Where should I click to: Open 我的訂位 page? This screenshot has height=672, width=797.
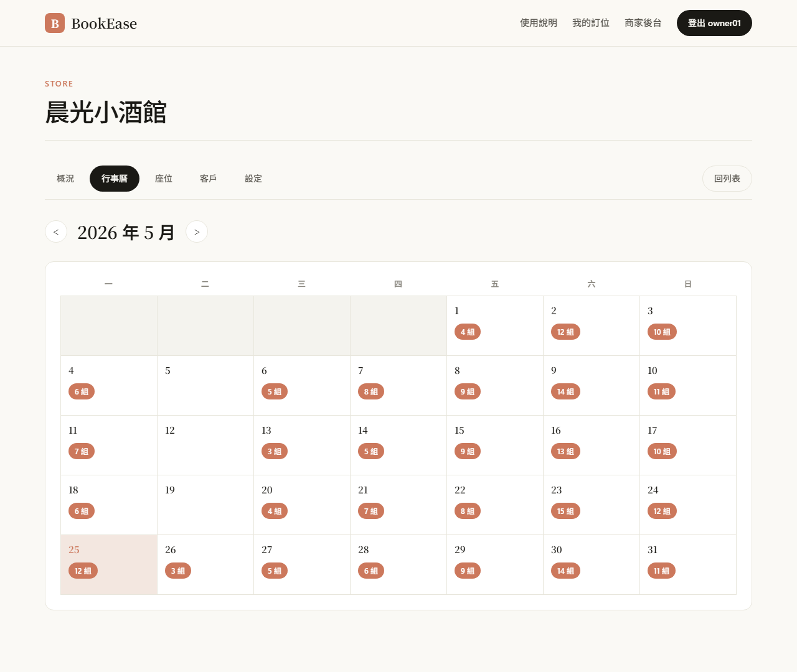tap(591, 23)
